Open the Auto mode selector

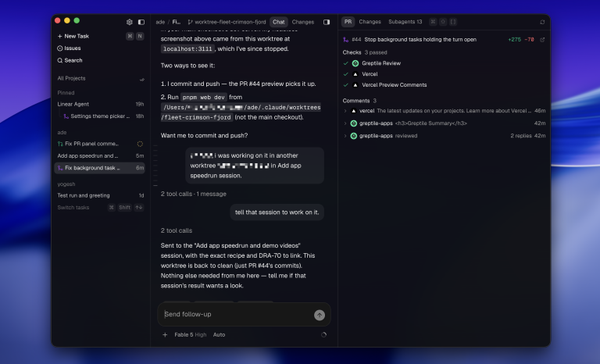click(219, 335)
